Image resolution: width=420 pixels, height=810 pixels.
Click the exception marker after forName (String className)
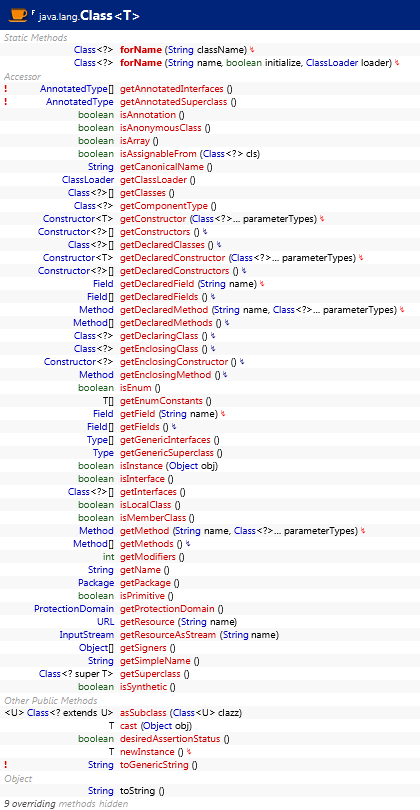pos(252,50)
